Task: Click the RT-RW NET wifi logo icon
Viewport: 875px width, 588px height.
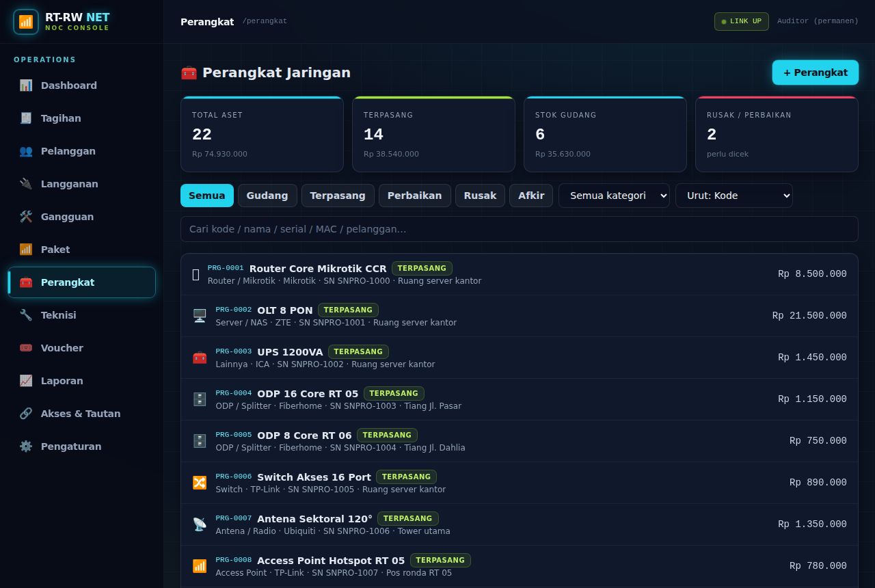Action: coord(26,22)
